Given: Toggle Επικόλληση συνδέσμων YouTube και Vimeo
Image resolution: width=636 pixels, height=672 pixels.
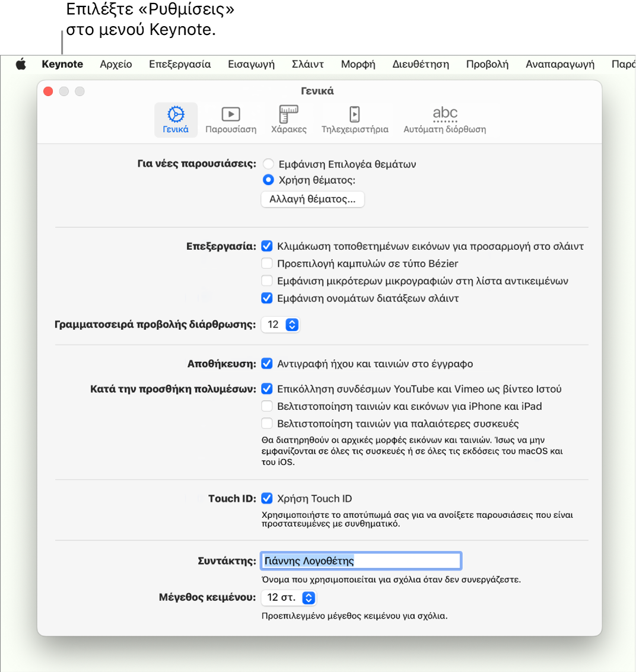Looking at the screenshot, I should (267, 388).
